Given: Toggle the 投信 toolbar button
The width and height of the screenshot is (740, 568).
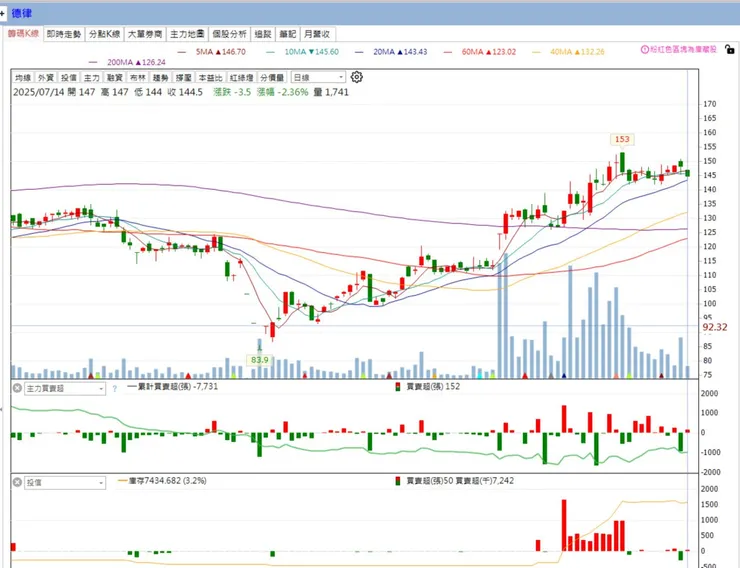Looking at the screenshot, I should coord(68,77).
